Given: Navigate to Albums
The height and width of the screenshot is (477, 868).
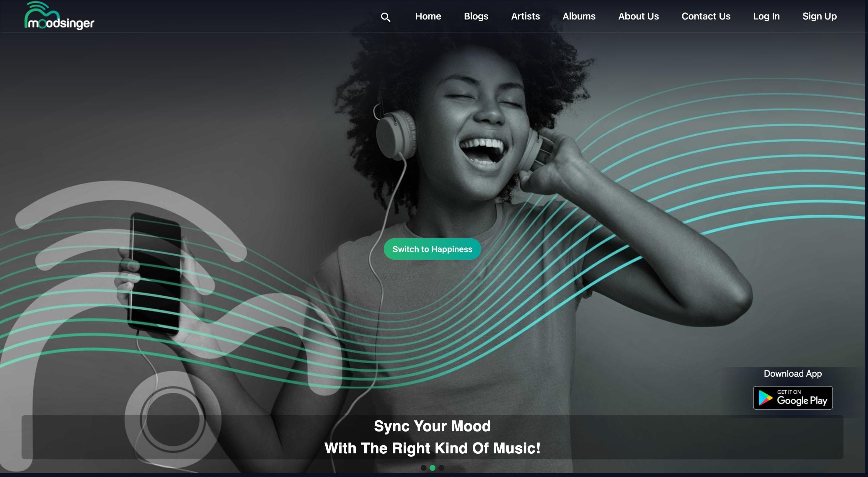Looking at the screenshot, I should (579, 16).
